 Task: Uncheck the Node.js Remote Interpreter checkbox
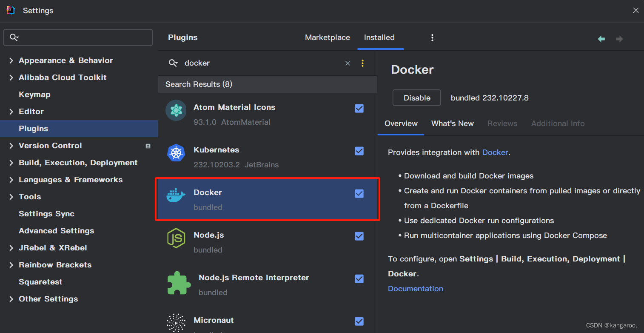point(359,279)
